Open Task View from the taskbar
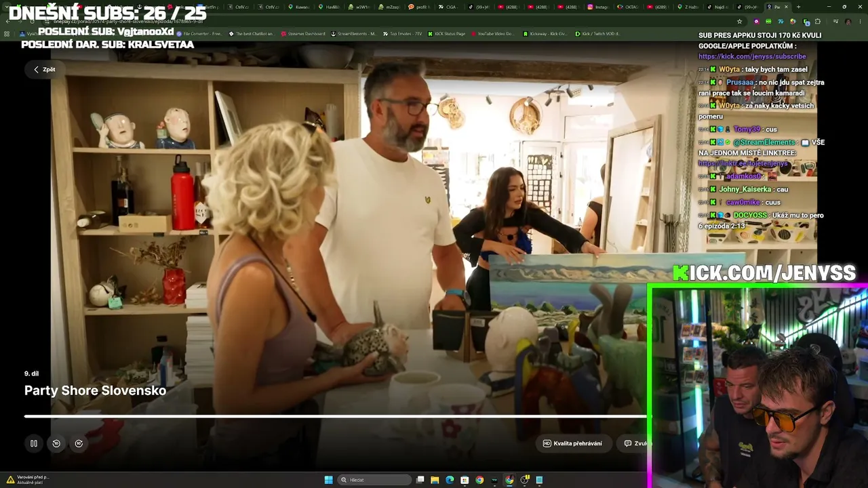The height and width of the screenshot is (488, 868). pyautogui.click(x=420, y=480)
